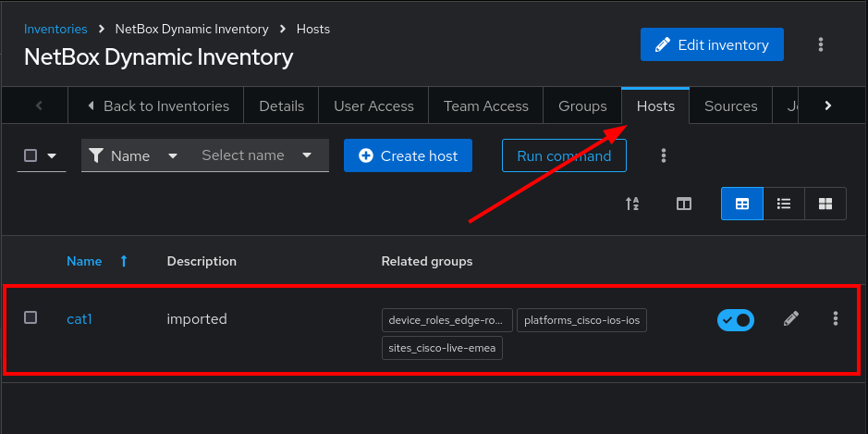Go Back to Inventories tab
Viewport: 868px width, 434px height.
[156, 105]
